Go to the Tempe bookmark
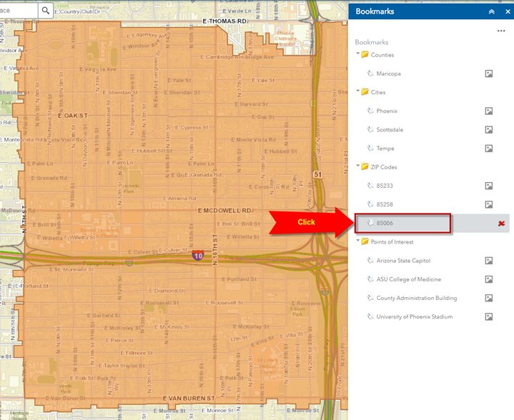The height and width of the screenshot is (420, 514). click(x=385, y=149)
